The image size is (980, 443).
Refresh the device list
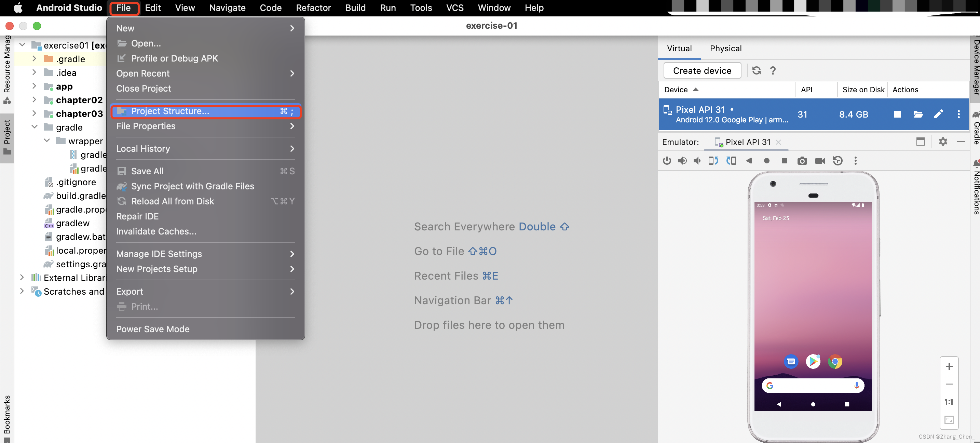756,70
